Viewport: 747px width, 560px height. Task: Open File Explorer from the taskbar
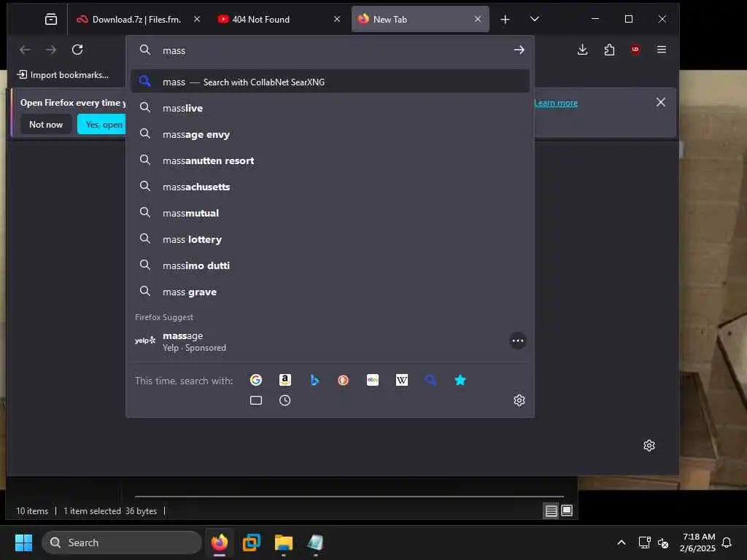point(284,542)
